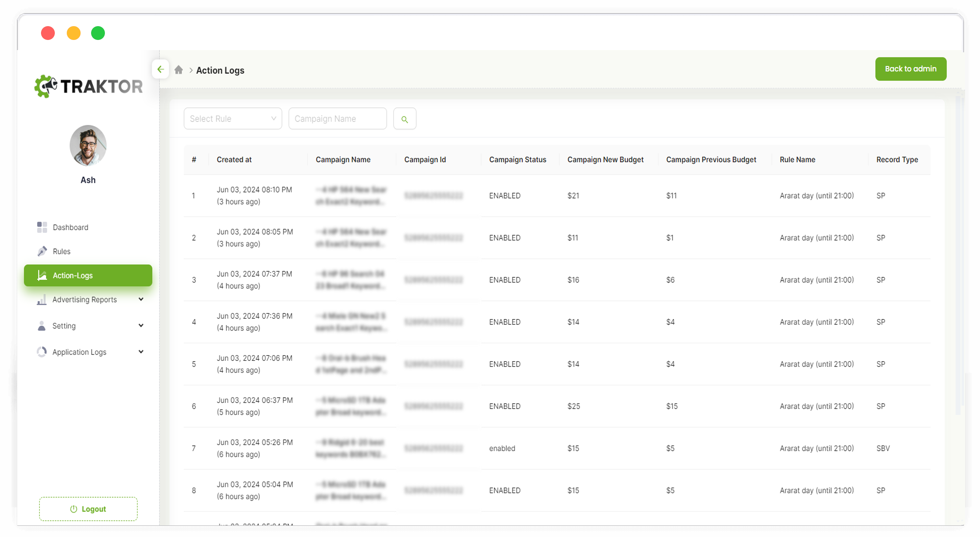Click the $15 previous budget in row 6
This screenshot has width=980, height=537.
click(x=672, y=406)
